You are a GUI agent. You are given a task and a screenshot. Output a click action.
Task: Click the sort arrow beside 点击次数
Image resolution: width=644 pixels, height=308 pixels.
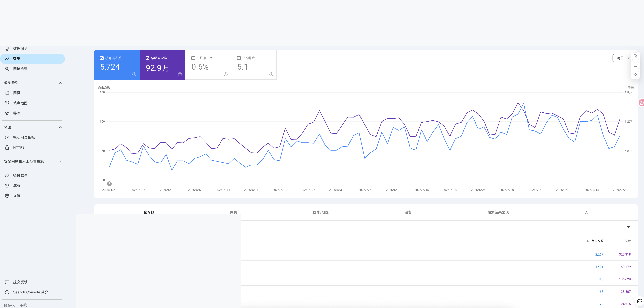588,241
